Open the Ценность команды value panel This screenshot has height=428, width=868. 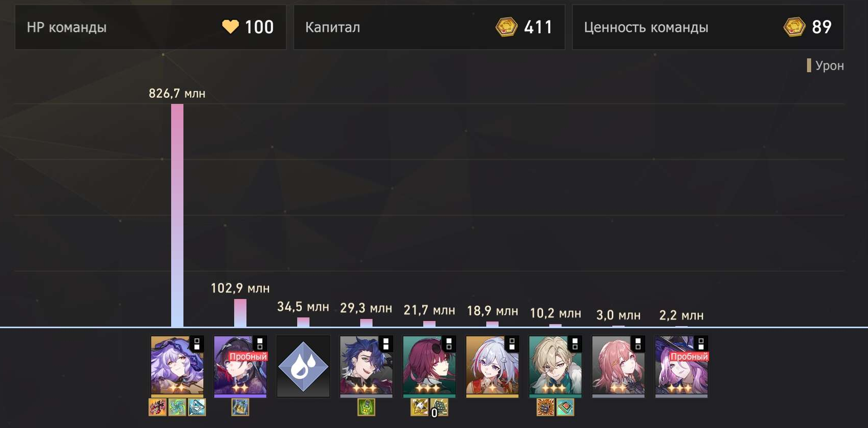[x=708, y=27]
